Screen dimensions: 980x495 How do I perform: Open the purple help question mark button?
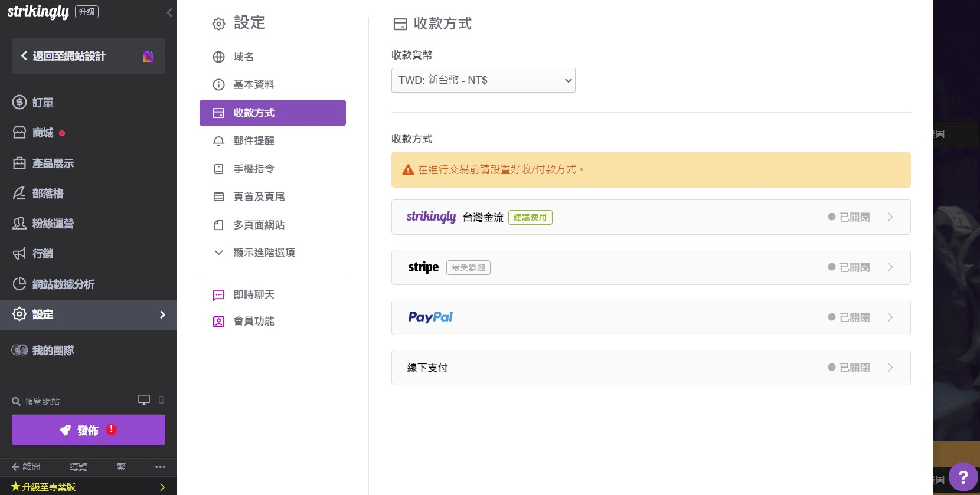963,476
